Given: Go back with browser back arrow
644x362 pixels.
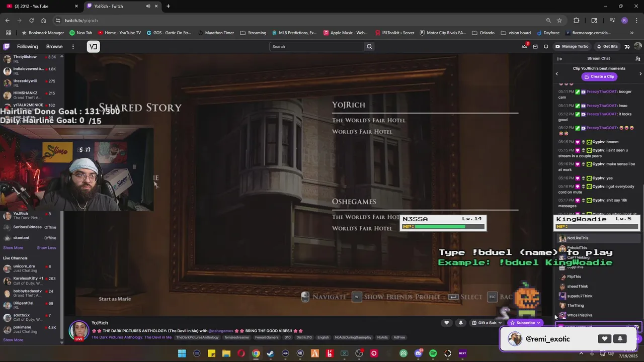Looking at the screenshot, I should [7, 20].
